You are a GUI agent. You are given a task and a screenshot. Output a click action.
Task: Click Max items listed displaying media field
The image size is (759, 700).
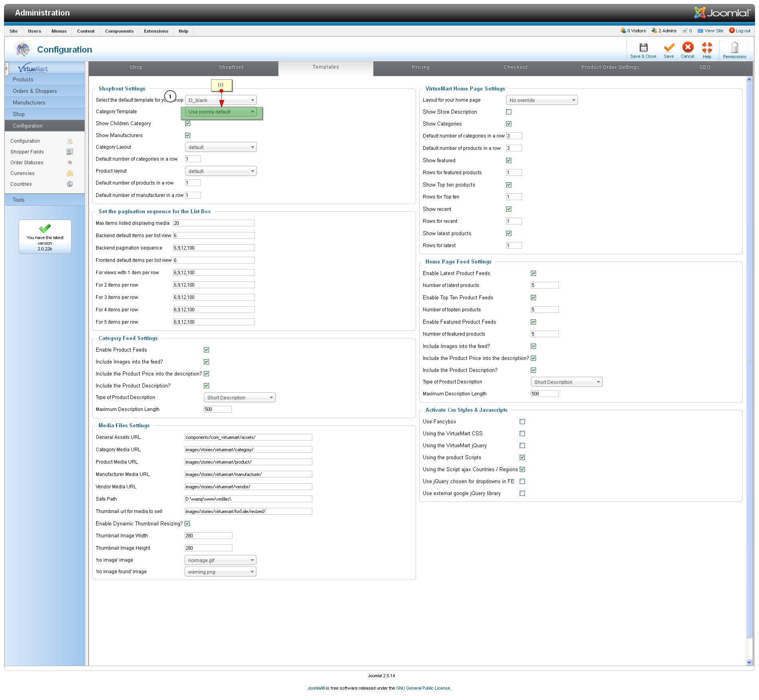click(x=214, y=224)
